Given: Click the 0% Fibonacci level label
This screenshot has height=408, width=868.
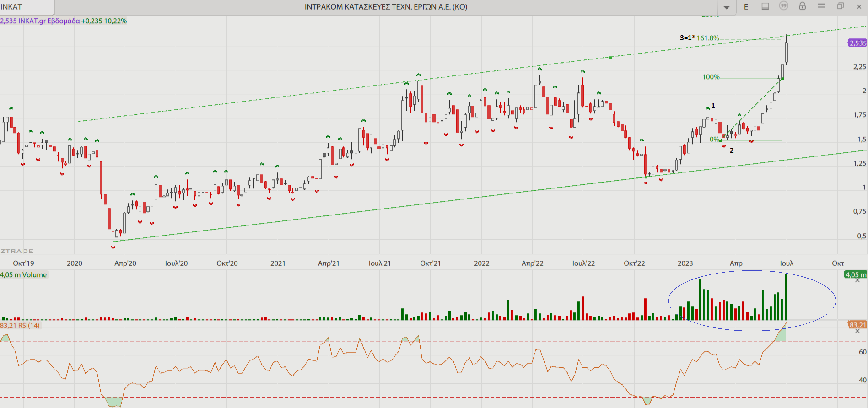Looking at the screenshot, I should [x=715, y=139].
